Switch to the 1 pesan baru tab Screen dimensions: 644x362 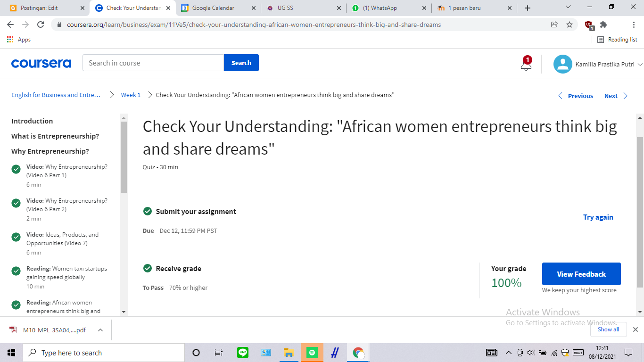click(x=474, y=8)
